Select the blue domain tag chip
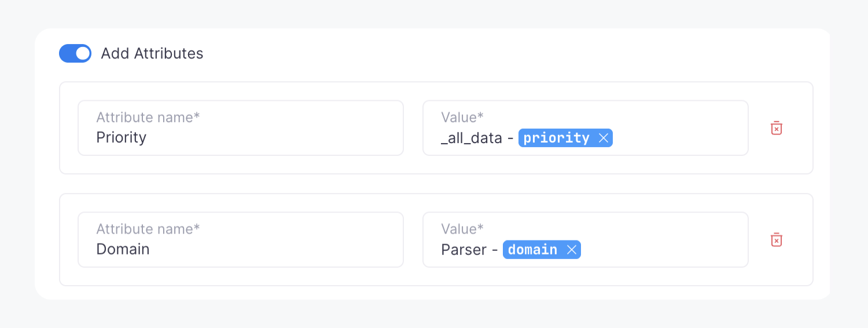 coord(532,250)
